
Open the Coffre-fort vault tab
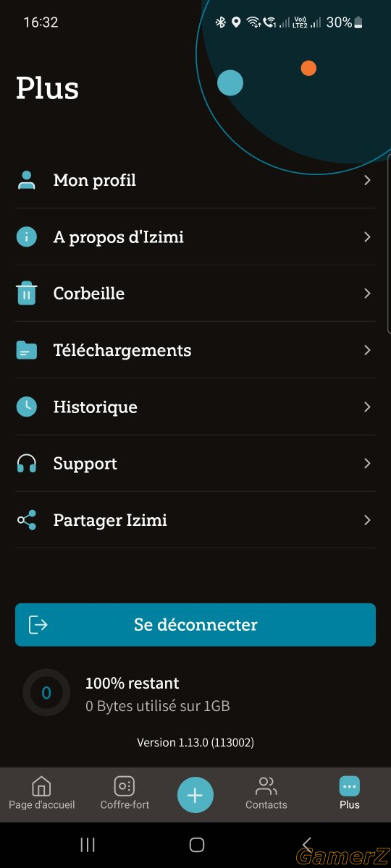pyautogui.click(x=125, y=793)
